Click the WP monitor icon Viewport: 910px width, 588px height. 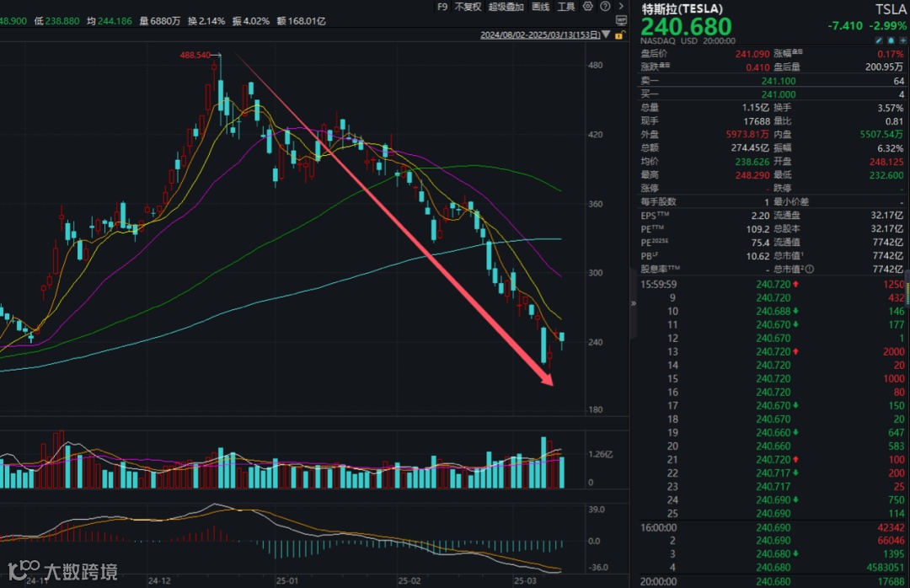[x=621, y=21]
